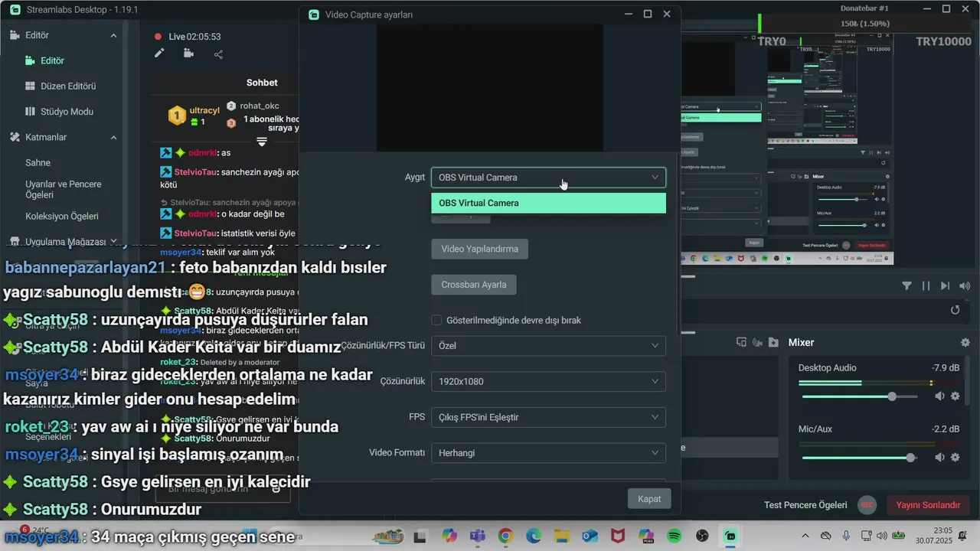Open Düzen Editörü in the sidebar
The image size is (980, 551).
[60, 86]
